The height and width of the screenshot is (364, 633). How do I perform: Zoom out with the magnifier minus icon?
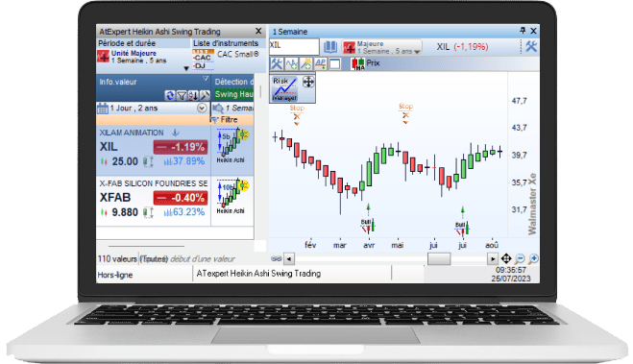(520, 258)
